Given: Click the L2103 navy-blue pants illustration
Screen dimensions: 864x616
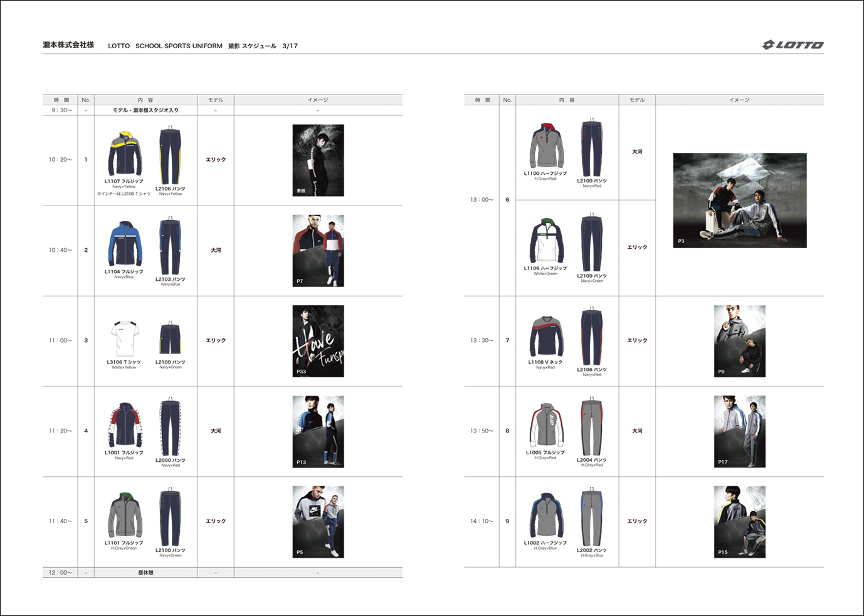Looking at the screenshot, I should pos(170,246).
